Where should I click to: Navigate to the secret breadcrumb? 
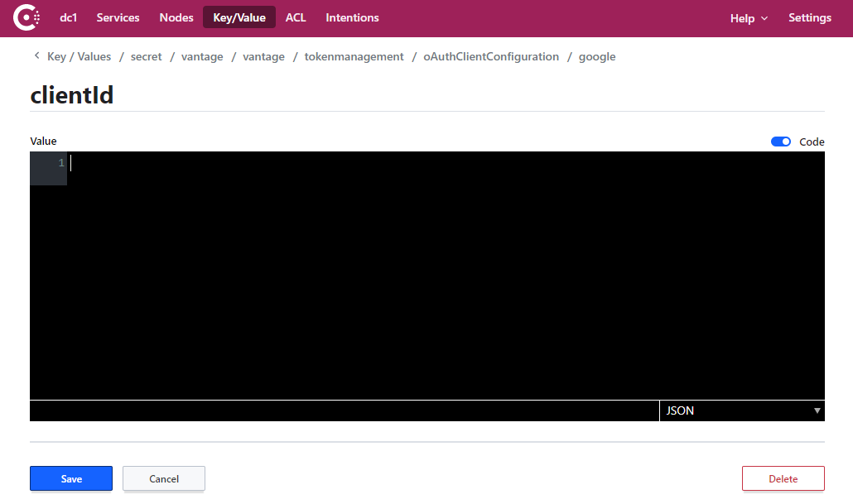[146, 56]
